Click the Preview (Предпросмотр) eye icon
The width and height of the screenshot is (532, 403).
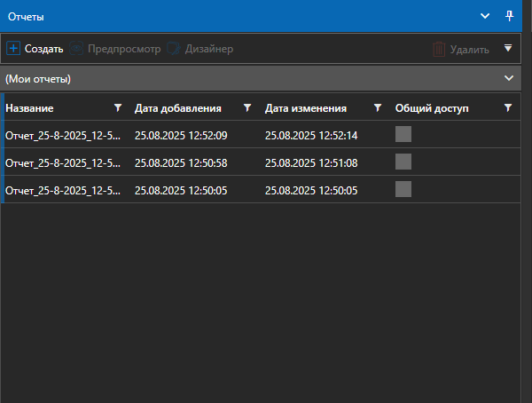78,49
